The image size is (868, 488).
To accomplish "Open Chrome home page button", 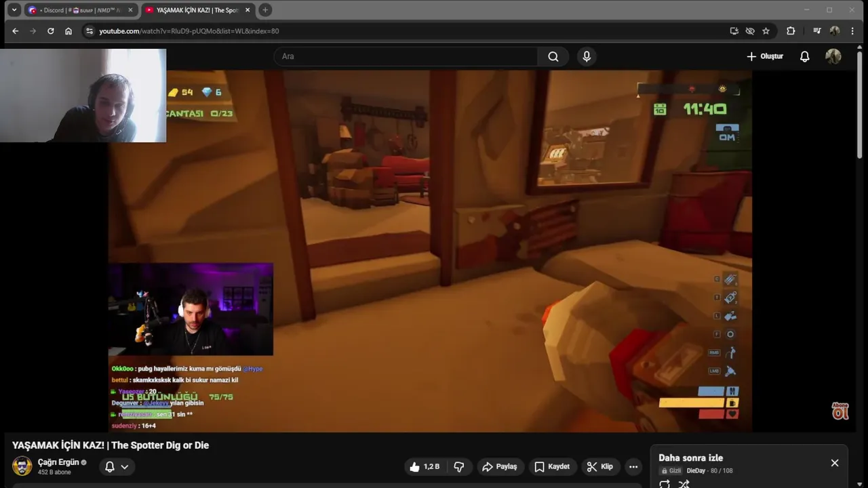I will pos(68,30).
